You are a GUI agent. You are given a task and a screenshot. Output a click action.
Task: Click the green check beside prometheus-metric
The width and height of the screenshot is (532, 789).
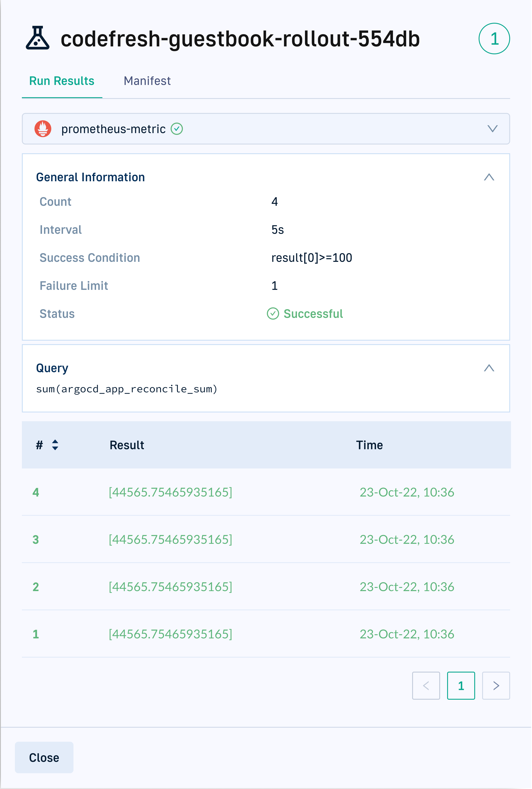tap(177, 129)
